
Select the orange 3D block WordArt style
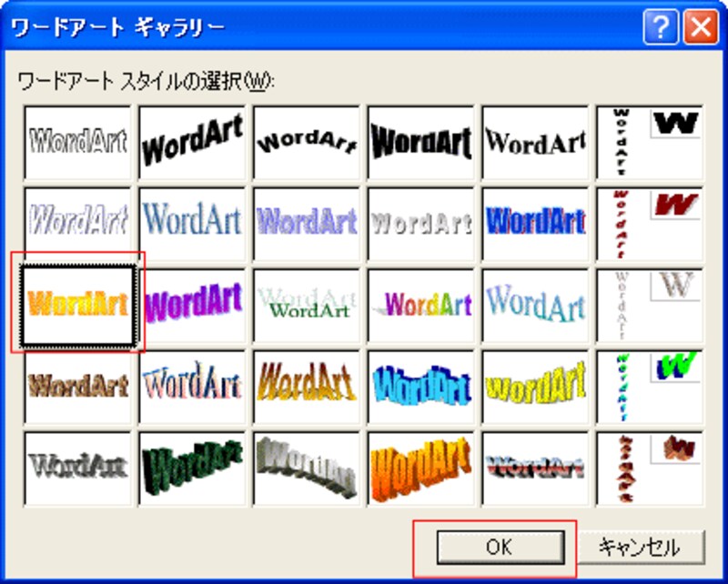coord(420,468)
